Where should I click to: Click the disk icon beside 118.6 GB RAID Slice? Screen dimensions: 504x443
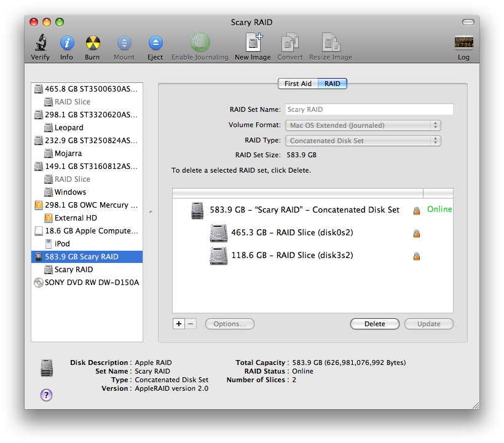click(219, 256)
